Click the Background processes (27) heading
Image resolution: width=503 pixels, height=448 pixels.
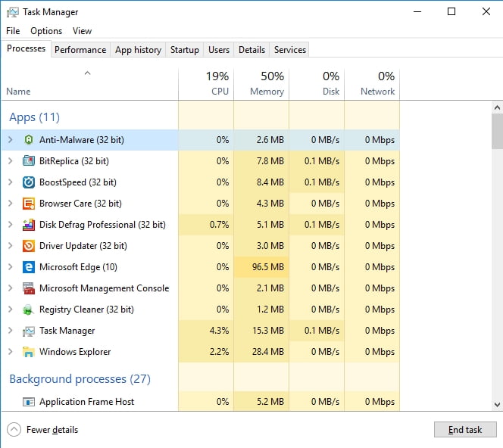80,379
